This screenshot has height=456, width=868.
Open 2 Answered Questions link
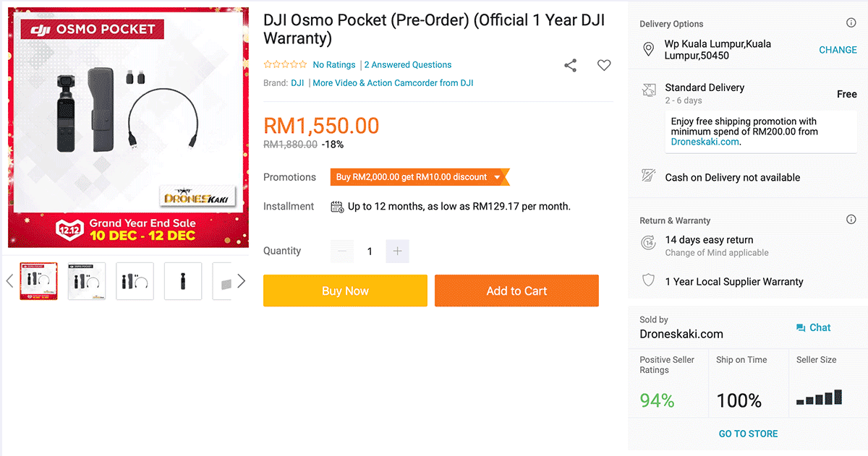point(408,65)
